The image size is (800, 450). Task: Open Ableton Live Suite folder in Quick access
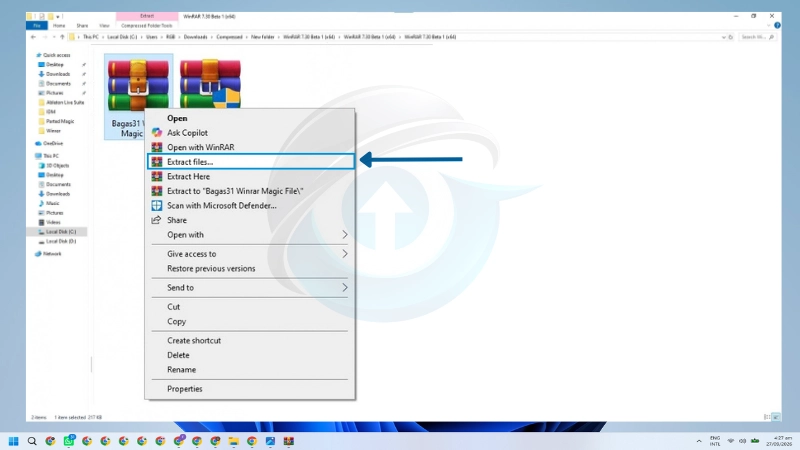click(x=65, y=103)
